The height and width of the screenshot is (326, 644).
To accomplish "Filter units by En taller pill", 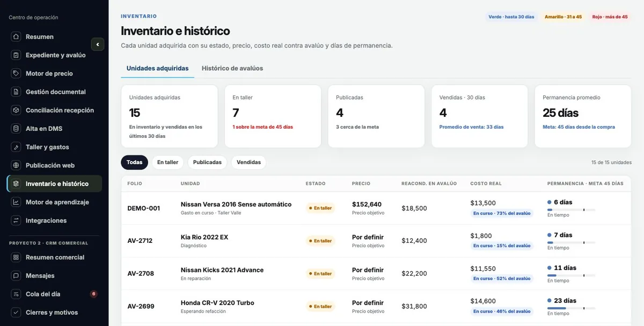I will [x=167, y=162].
